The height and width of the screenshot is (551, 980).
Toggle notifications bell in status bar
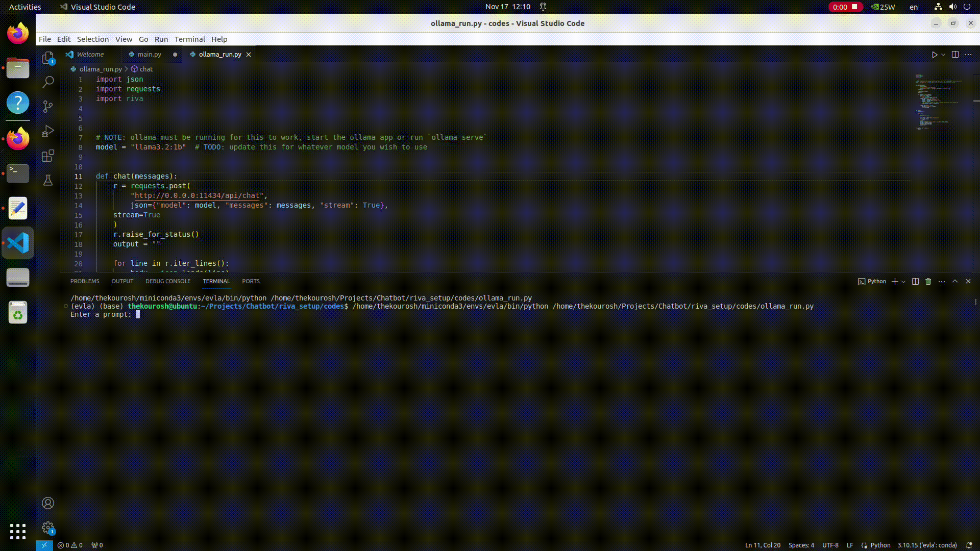pyautogui.click(x=969, y=545)
